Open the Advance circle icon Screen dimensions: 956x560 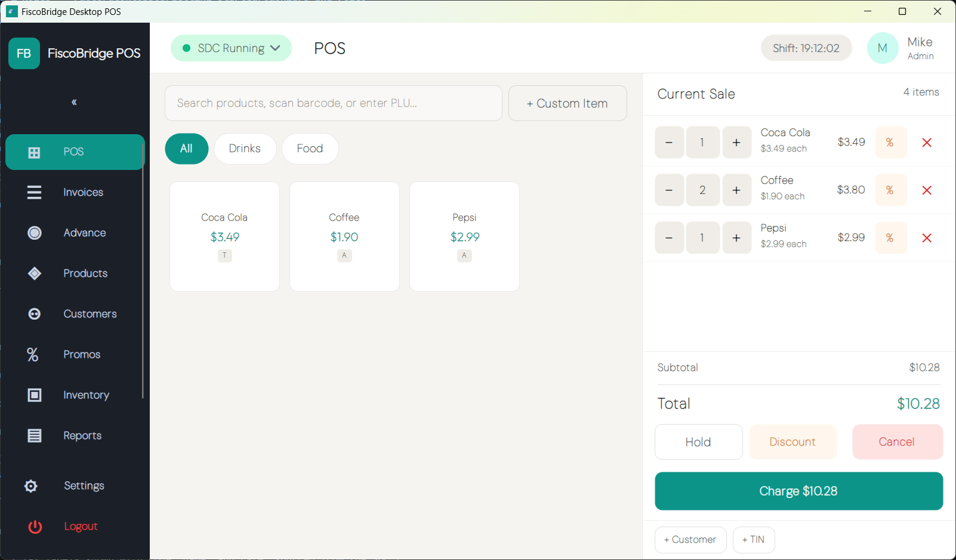click(x=35, y=233)
